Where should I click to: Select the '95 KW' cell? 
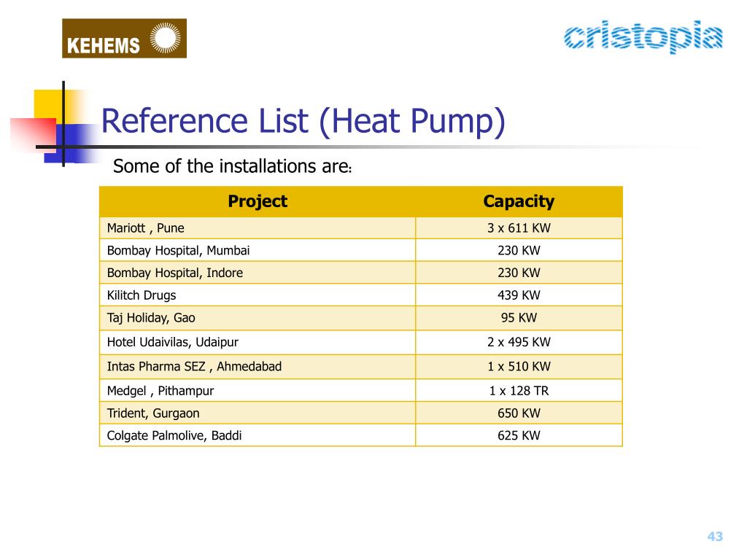tap(519, 318)
